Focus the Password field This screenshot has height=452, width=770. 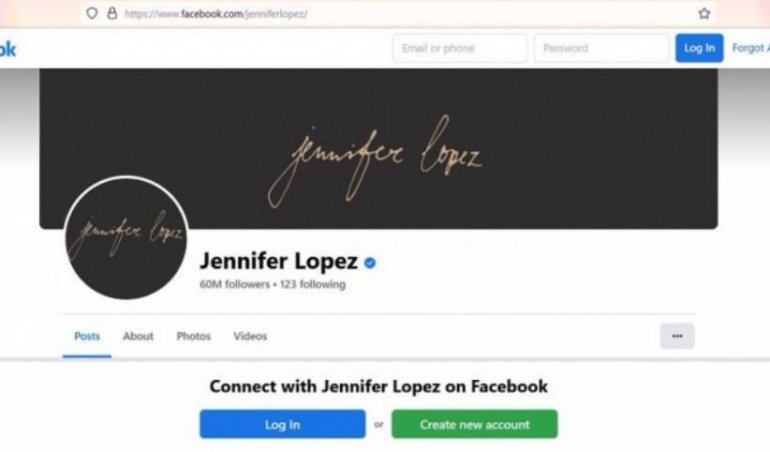[602, 48]
